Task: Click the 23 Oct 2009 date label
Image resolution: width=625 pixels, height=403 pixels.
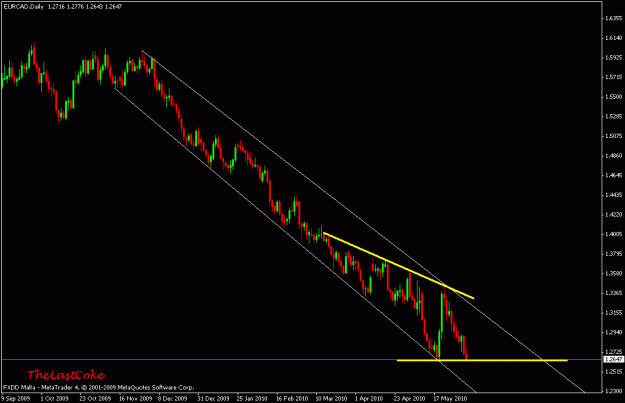Action: coord(95,398)
